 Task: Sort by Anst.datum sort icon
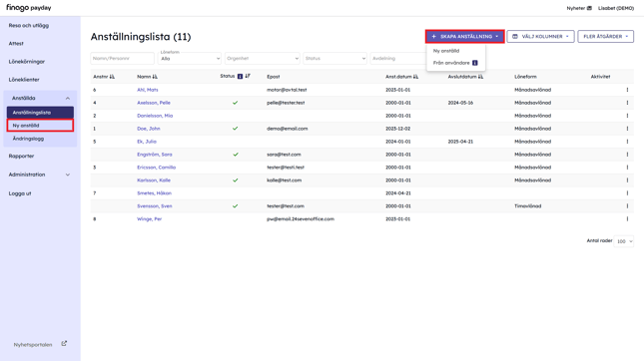(415, 77)
